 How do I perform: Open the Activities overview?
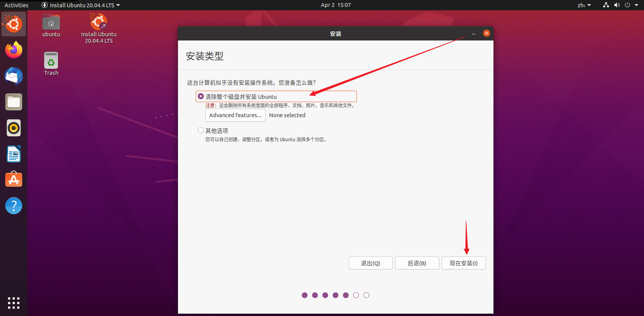coord(16,5)
